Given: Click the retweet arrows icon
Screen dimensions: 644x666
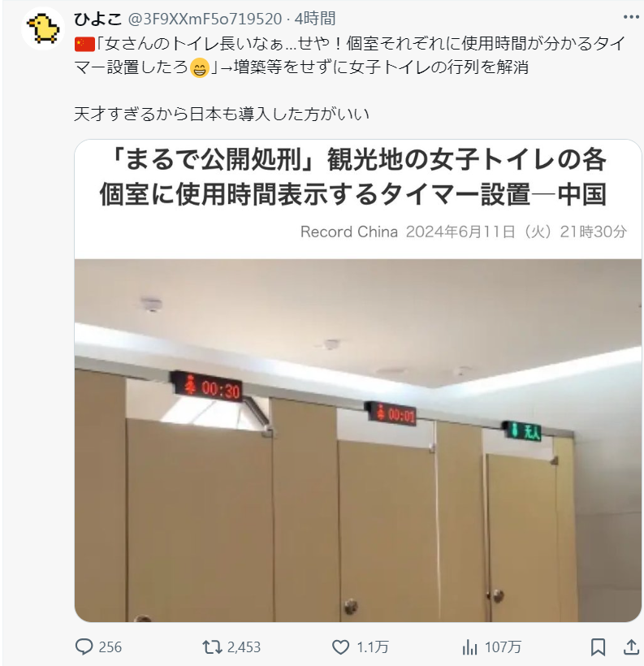Looking at the screenshot, I should click(211, 647).
